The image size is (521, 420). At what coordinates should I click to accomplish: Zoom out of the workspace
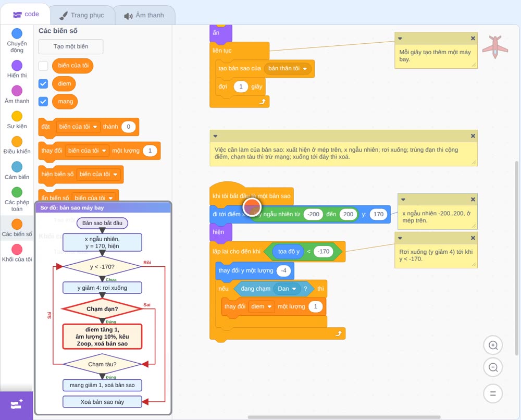(493, 367)
